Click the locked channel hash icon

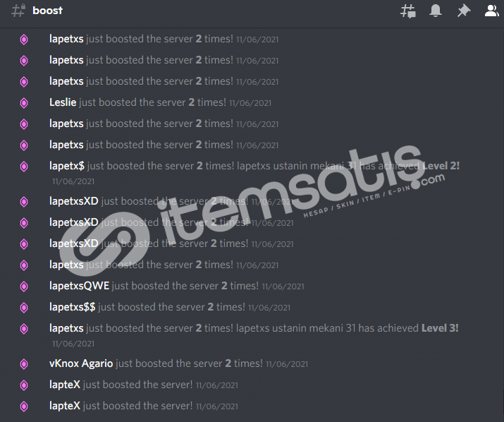(x=18, y=11)
